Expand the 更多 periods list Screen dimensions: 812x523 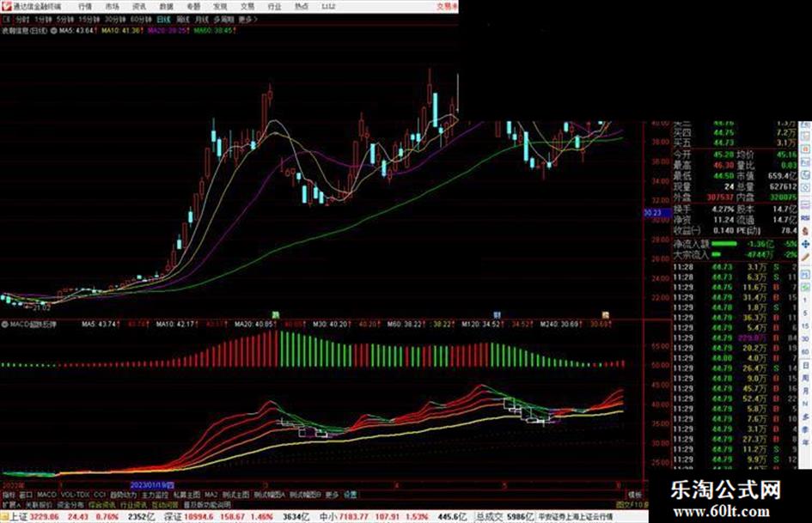(x=247, y=19)
